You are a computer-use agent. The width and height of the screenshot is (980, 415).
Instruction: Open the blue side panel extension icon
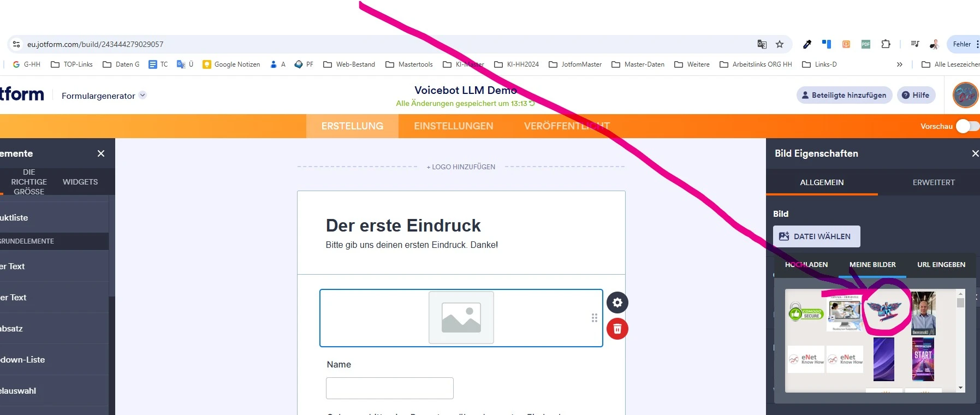coord(827,44)
